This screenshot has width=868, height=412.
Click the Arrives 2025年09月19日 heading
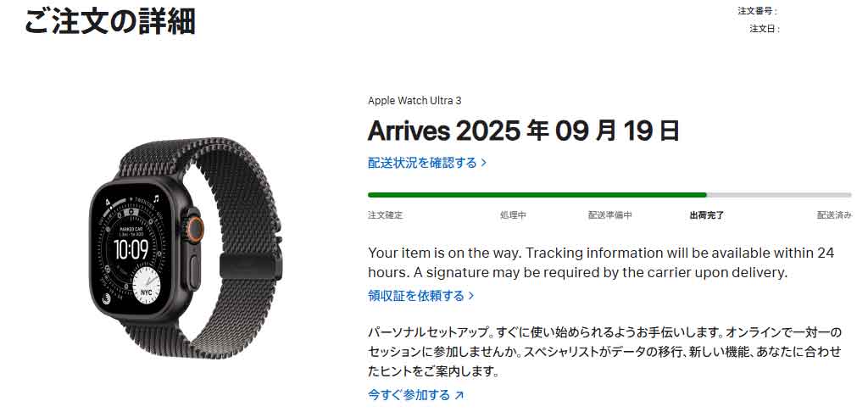click(x=523, y=131)
